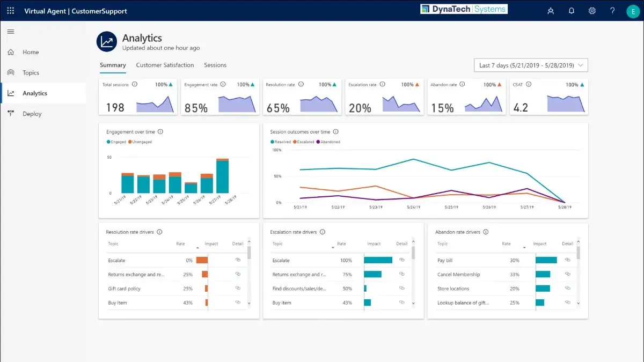Open the settings gear icon

592,11
